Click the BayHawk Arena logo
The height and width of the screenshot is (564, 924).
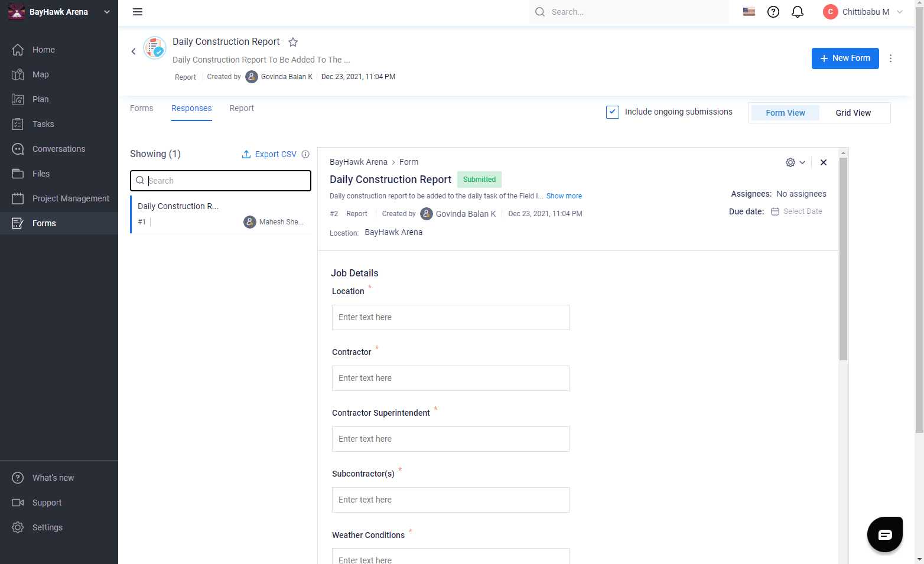click(x=16, y=12)
